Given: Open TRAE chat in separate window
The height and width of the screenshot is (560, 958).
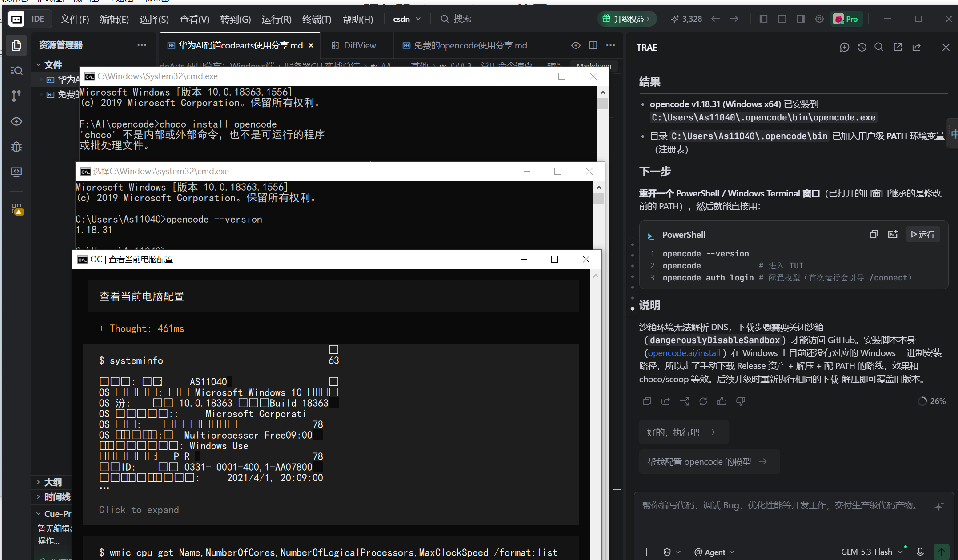Looking at the screenshot, I should (898, 47).
